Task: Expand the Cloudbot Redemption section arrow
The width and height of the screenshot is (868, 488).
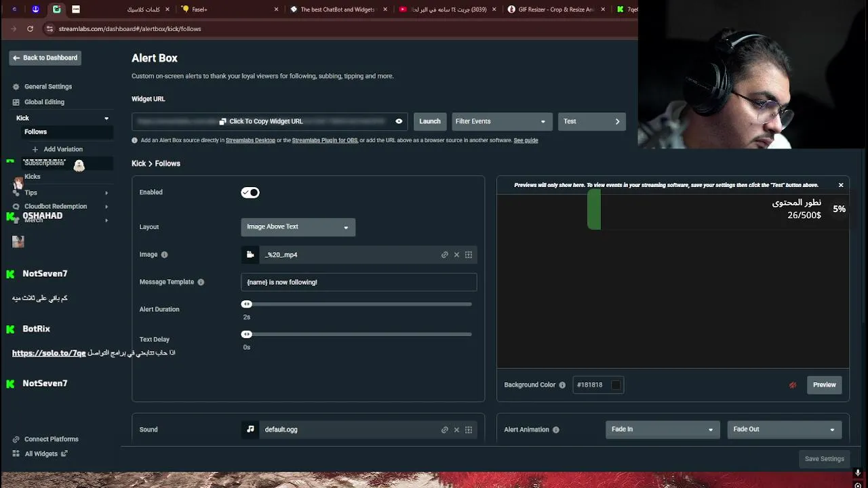Action: pyautogui.click(x=106, y=206)
